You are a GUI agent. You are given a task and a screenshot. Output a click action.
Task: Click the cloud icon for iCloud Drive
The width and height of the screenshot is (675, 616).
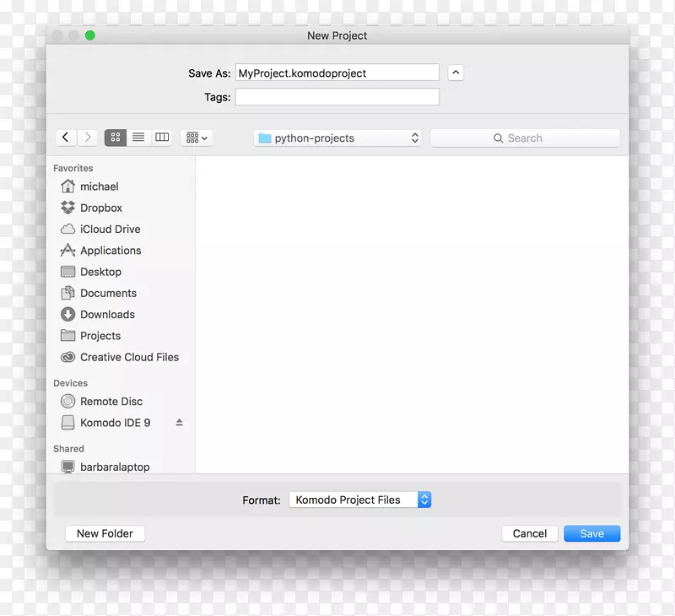coord(67,229)
